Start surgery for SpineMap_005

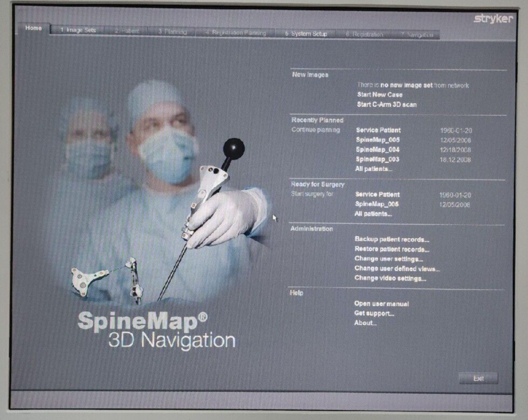pos(377,204)
